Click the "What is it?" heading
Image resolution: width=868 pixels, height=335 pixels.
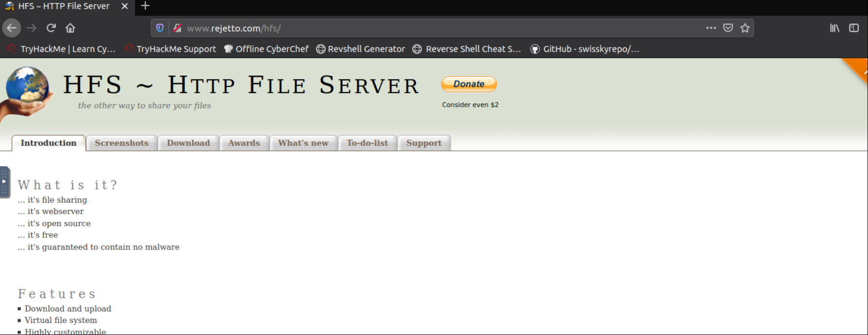(x=67, y=185)
